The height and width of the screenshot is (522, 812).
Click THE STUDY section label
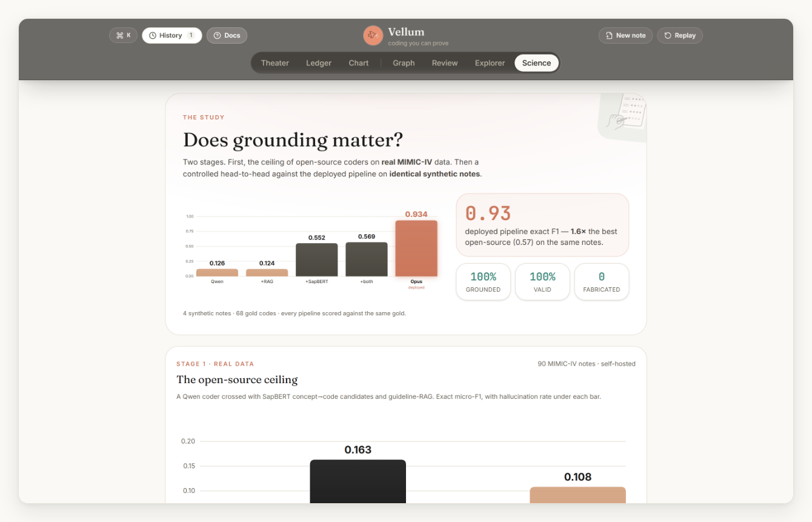pos(204,118)
